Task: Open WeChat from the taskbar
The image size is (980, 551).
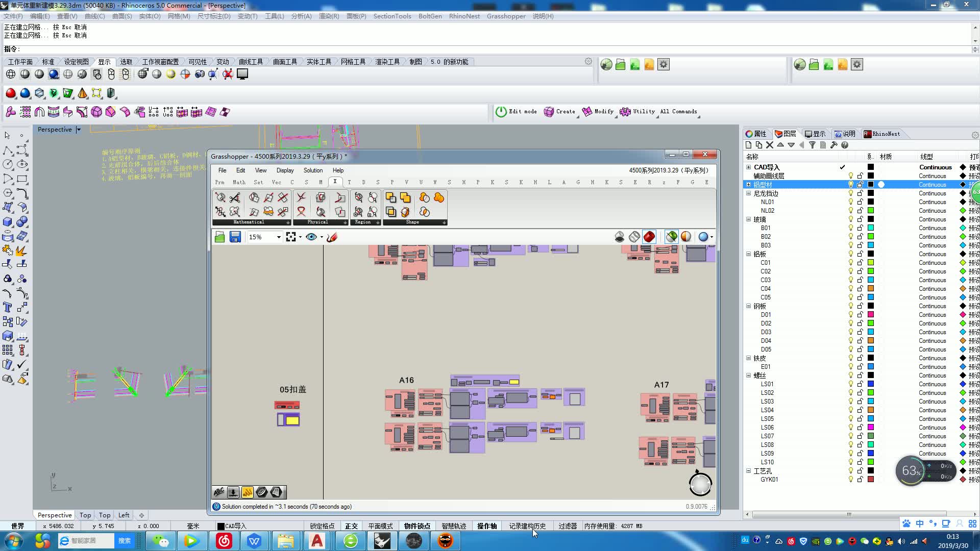Action: [161, 541]
